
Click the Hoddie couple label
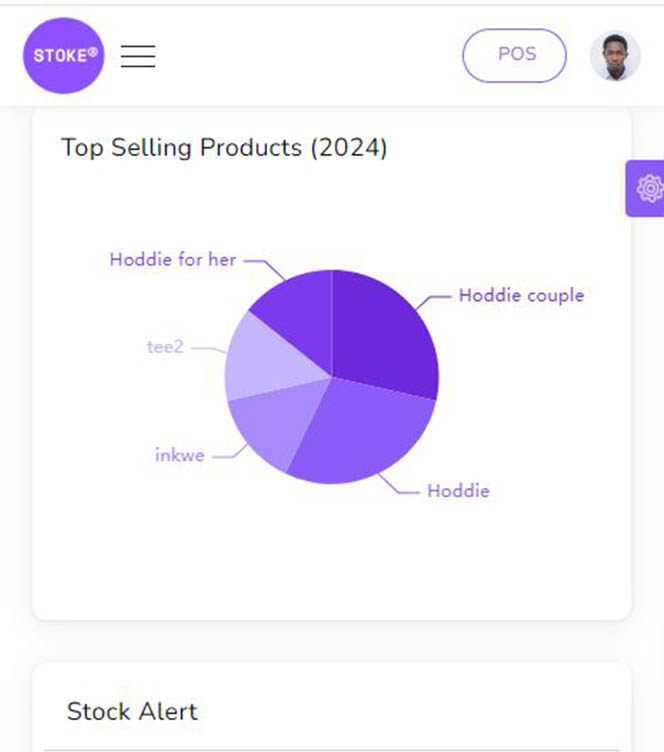click(x=522, y=295)
